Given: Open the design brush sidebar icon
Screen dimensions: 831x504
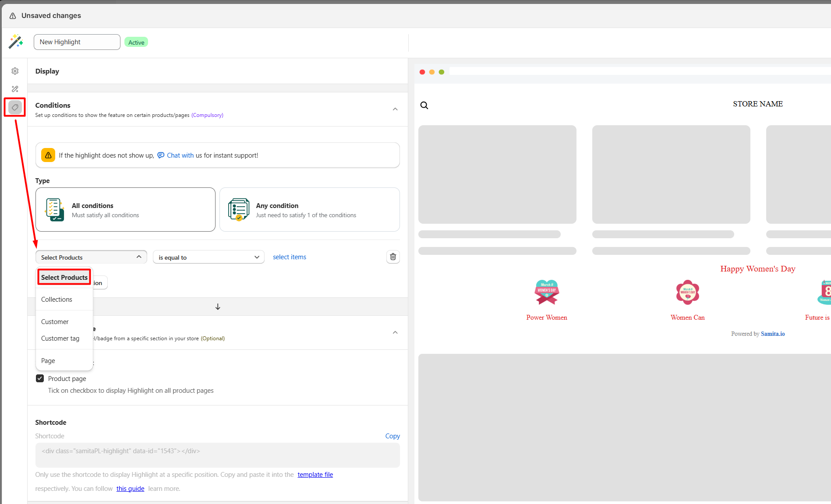Looking at the screenshot, I should point(15,89).
